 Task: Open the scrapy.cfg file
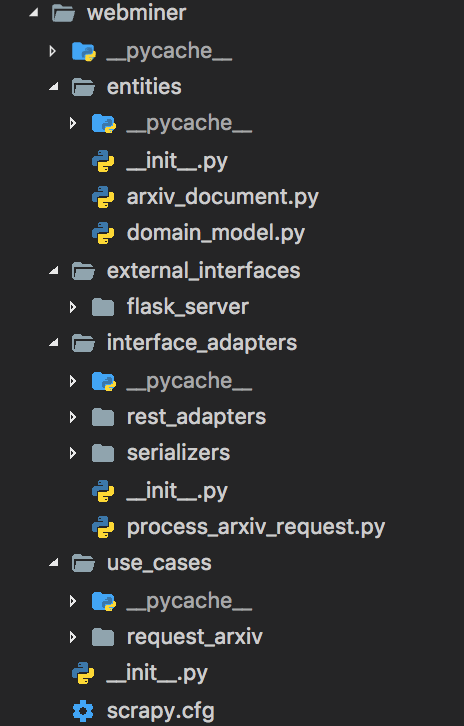[x=161, y=711]
